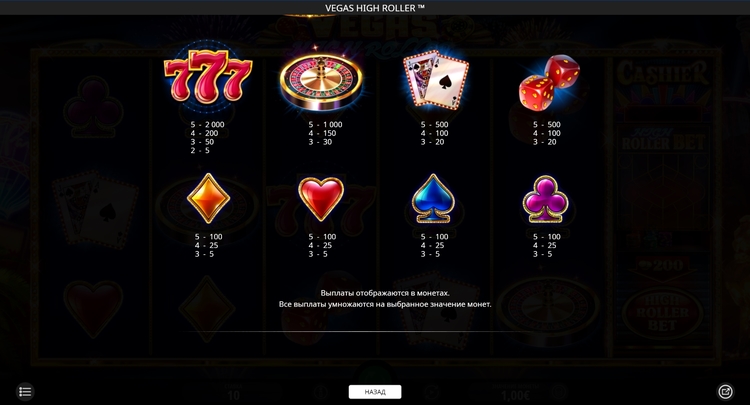Click the НАЗАД back button
The image size is (750, 405).
(375, 392)
